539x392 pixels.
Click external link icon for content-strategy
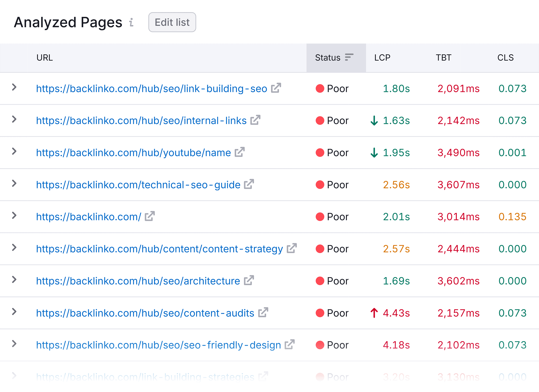tap(292, 248)
